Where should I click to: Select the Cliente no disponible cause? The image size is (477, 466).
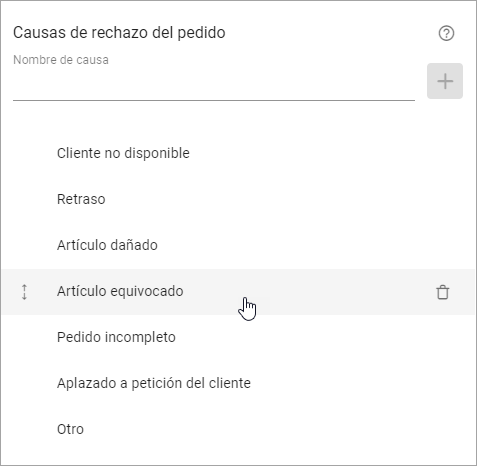pos(123,153)
